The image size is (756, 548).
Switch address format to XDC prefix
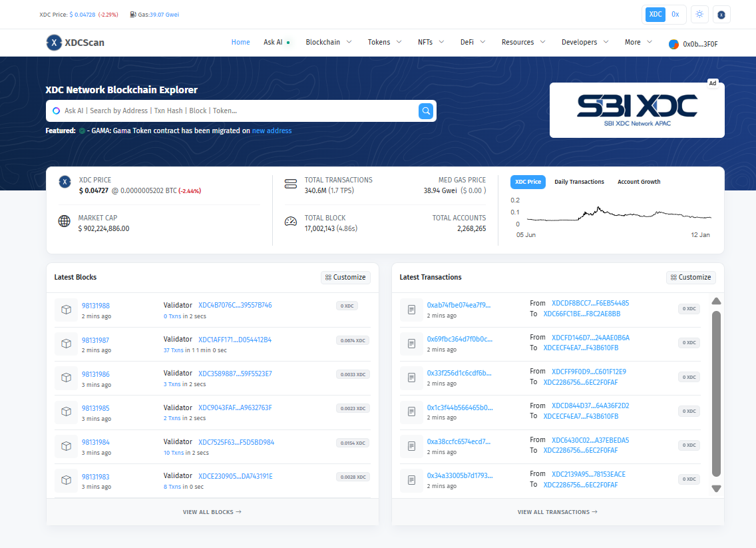(x=656, y=15)
